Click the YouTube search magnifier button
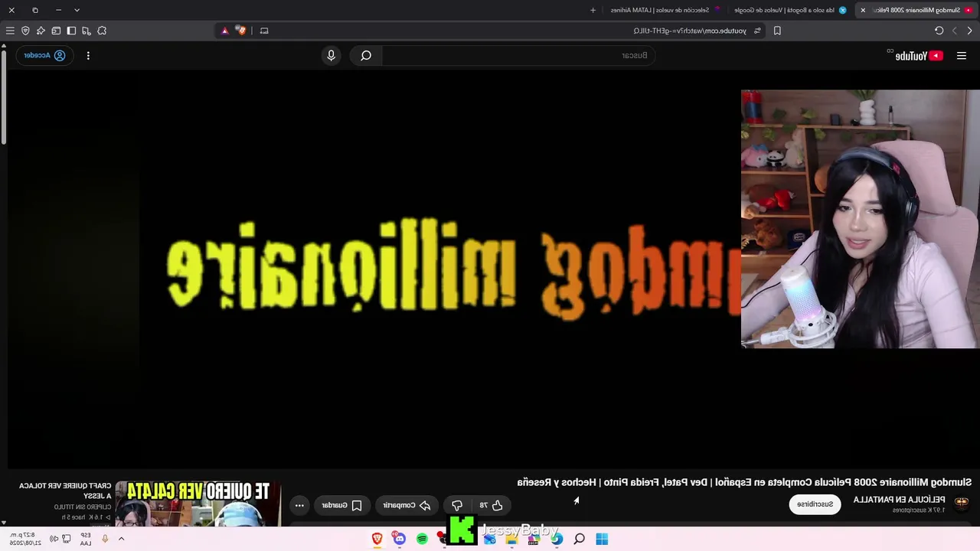Viewport: 980px width, 551px height. tap(366, 55)
